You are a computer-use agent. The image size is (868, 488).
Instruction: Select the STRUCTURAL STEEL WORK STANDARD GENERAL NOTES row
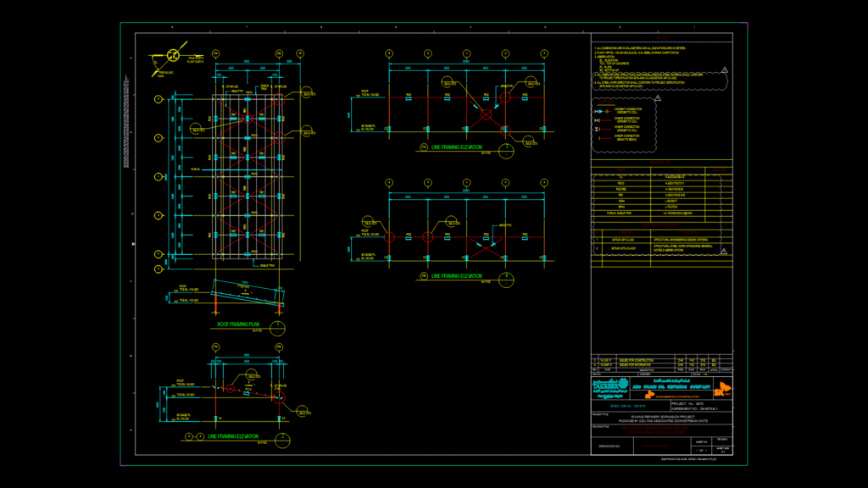click(661, 248)
